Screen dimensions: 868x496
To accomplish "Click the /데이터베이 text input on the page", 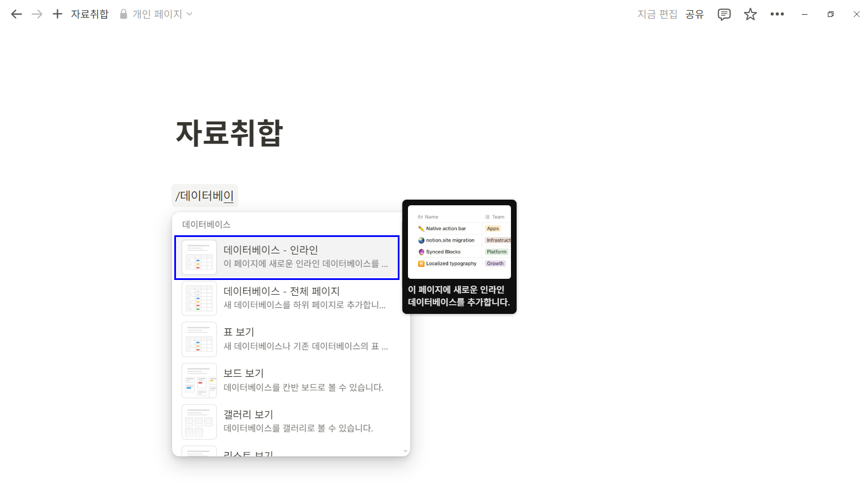I will click(x=205, y=195).
